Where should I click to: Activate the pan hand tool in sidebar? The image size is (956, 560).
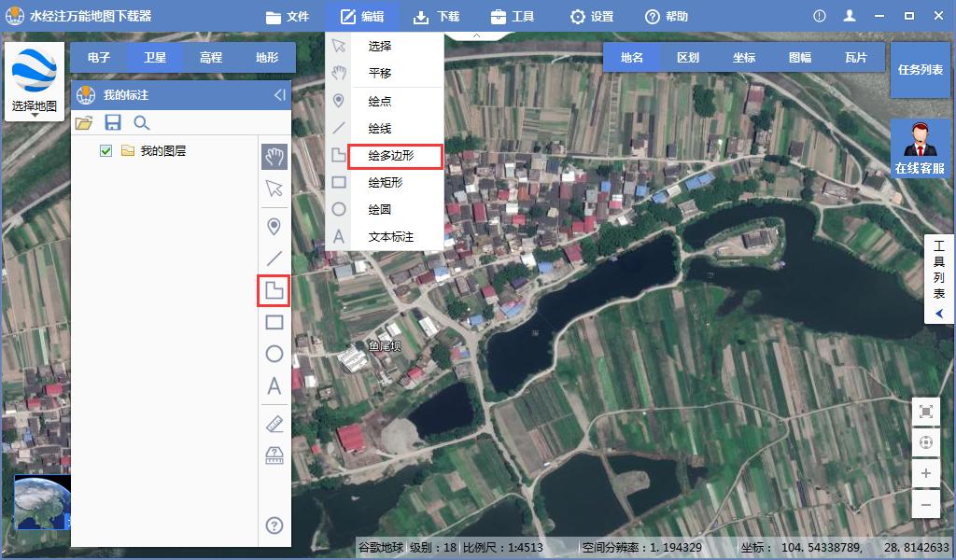point(274,156)
